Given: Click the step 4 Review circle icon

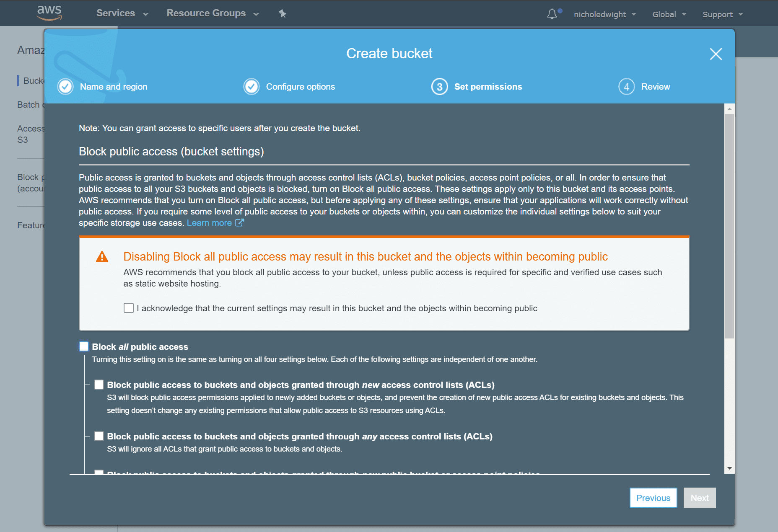Looking at the screenshot, I should coord(626,87).
